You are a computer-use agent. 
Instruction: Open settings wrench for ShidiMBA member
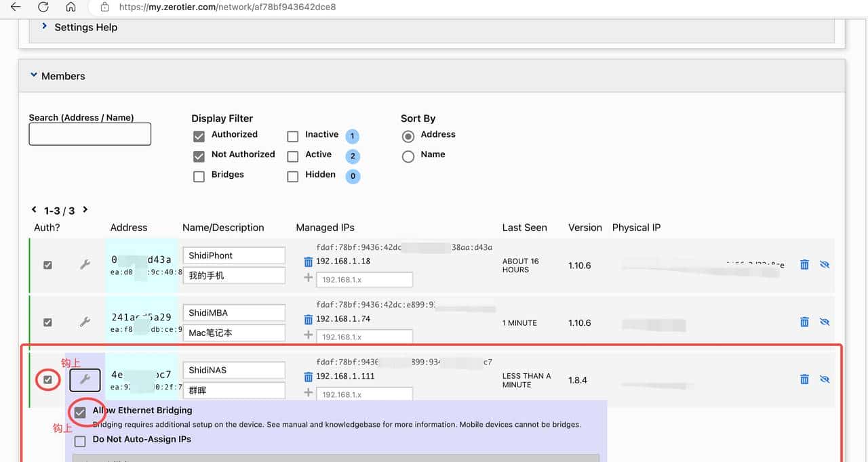point(85,322)
